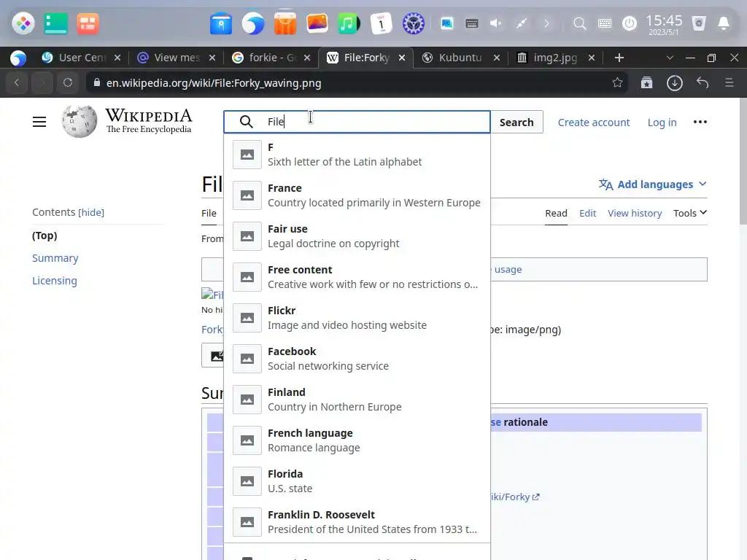Open the Edit tab

(x=587, y=214)
